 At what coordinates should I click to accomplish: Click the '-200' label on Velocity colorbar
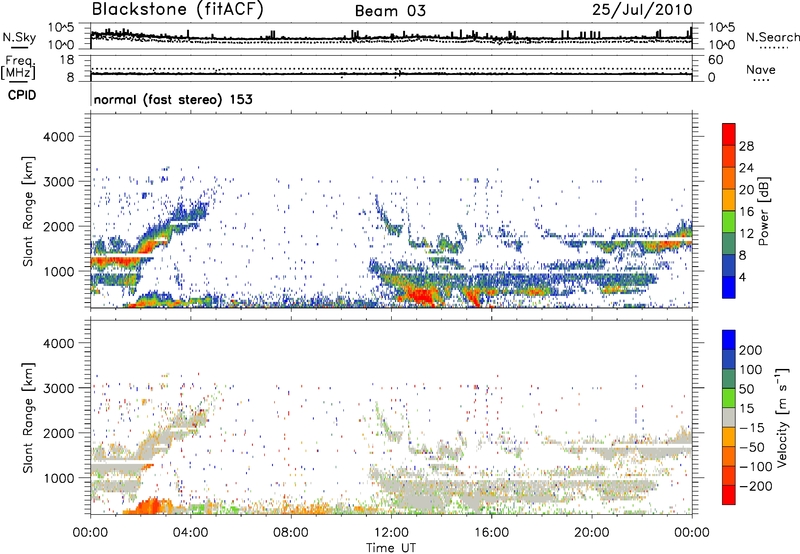[757, 486]
